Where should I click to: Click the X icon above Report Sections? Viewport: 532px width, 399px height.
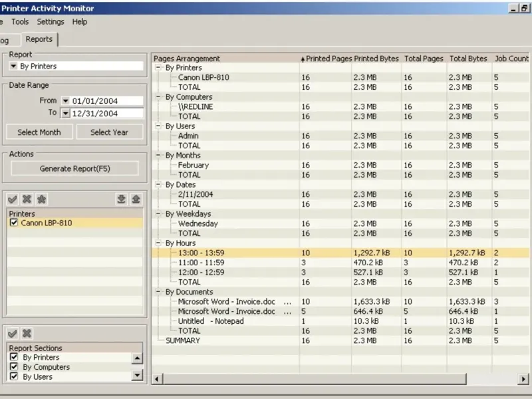(x=27, y=333)
